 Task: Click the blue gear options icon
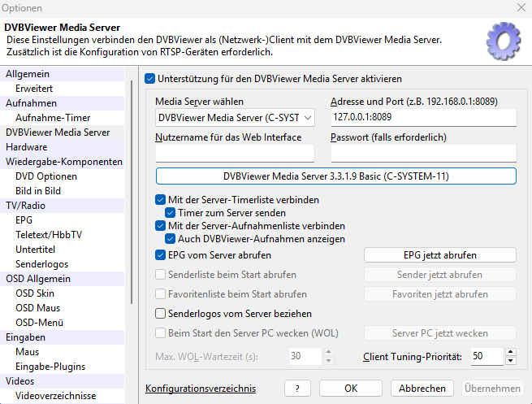(x=504, y=41)
